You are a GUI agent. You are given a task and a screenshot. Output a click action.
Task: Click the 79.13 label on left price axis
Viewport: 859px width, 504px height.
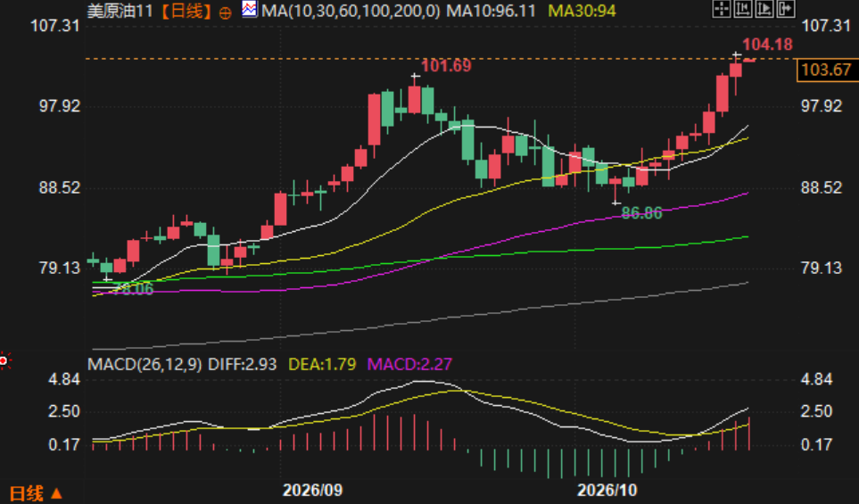59,268
